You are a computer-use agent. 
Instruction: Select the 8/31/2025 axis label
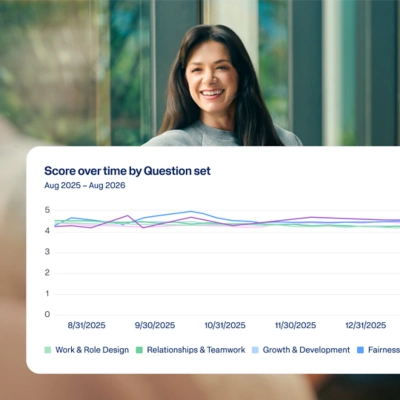tap(86, 325)
